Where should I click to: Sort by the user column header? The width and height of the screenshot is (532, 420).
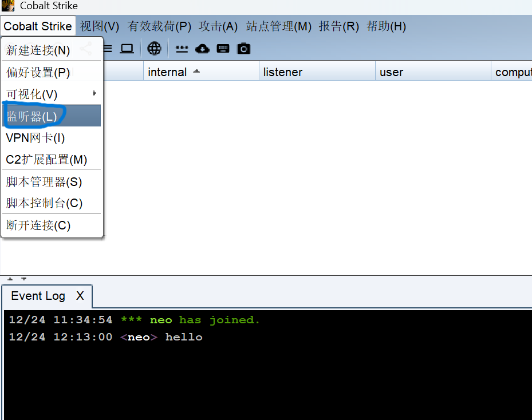click(433, 72)
